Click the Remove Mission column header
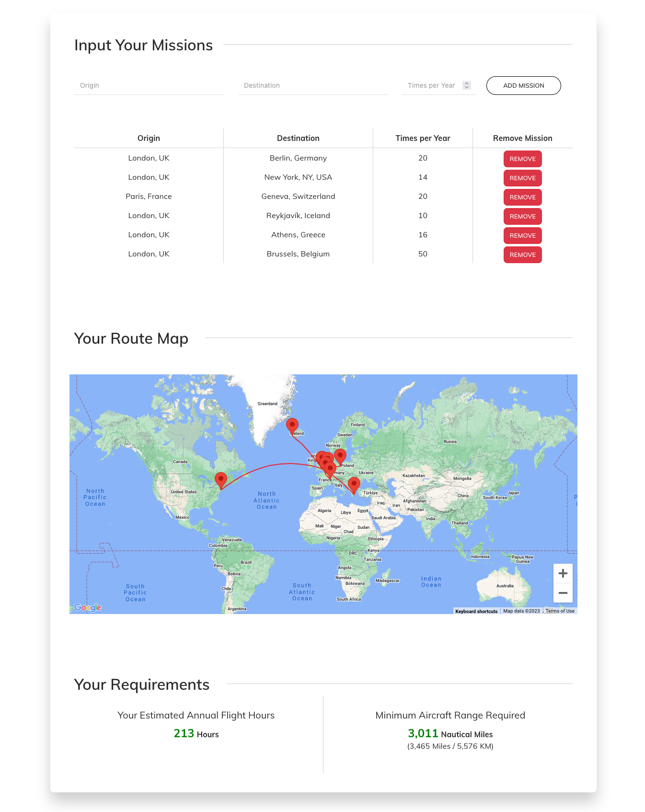 [522, 138]
